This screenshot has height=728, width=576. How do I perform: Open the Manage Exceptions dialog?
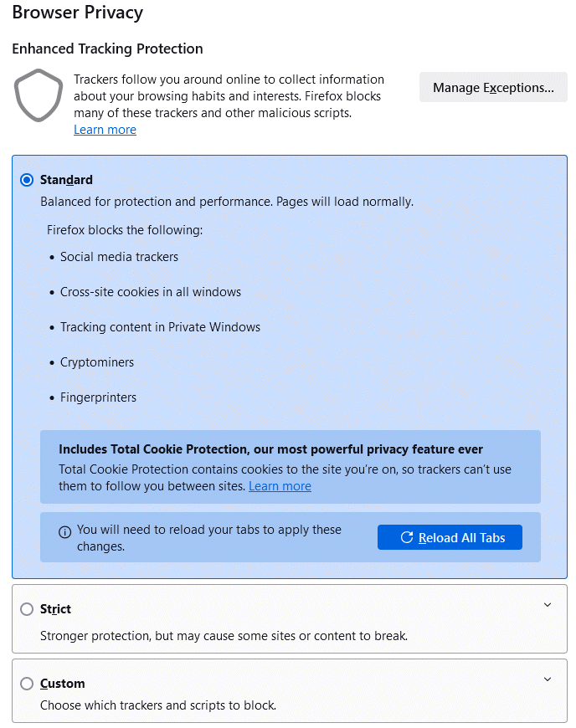[493, 88]
